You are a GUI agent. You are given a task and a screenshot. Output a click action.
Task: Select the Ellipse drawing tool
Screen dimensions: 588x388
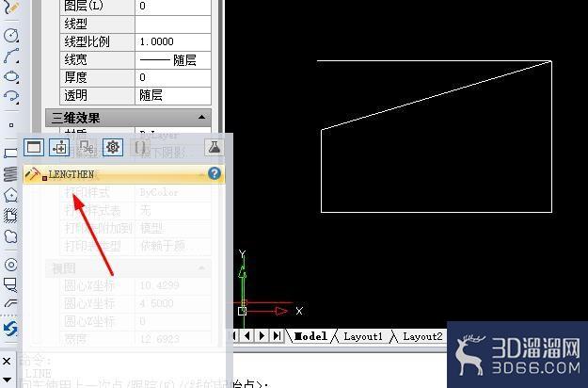pyautogui.click(x=11, y=76)
